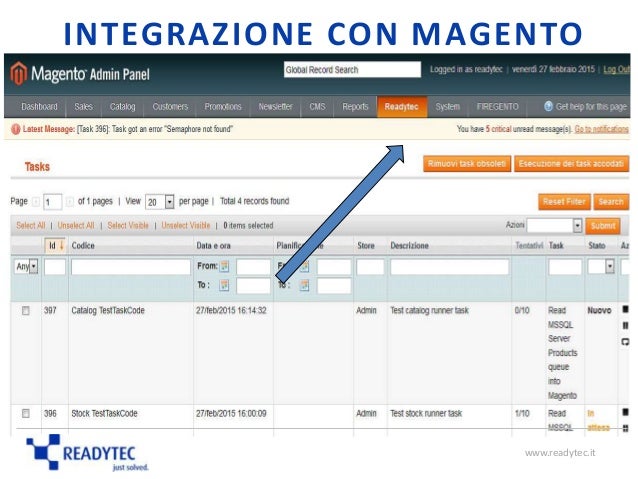Sort by Codice column header
Viewport: 638px width, 479px height.
83,245
